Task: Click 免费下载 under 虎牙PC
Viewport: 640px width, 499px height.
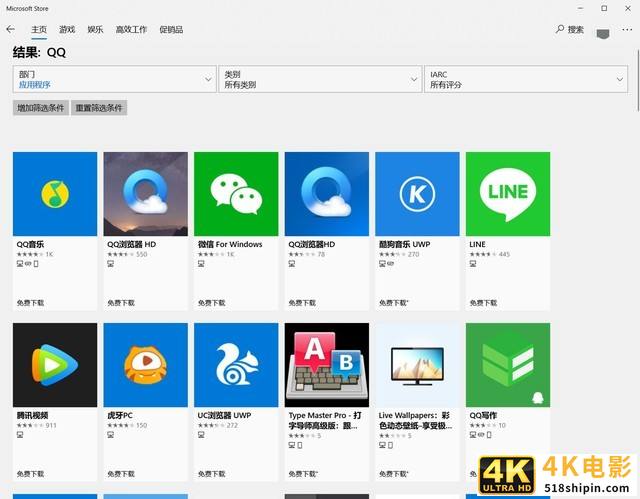Action: [x=121, y=474]
